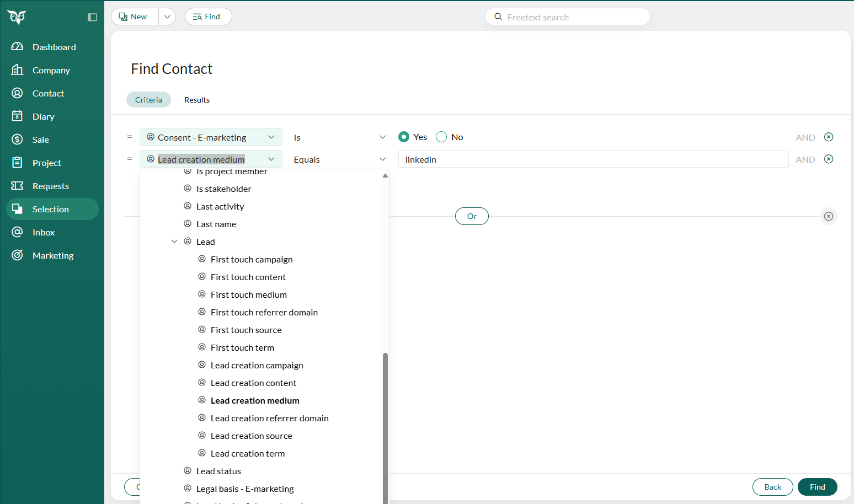Open the Equals operator dropdown
The width and height of the screenshot is (854, 504).
339,159
